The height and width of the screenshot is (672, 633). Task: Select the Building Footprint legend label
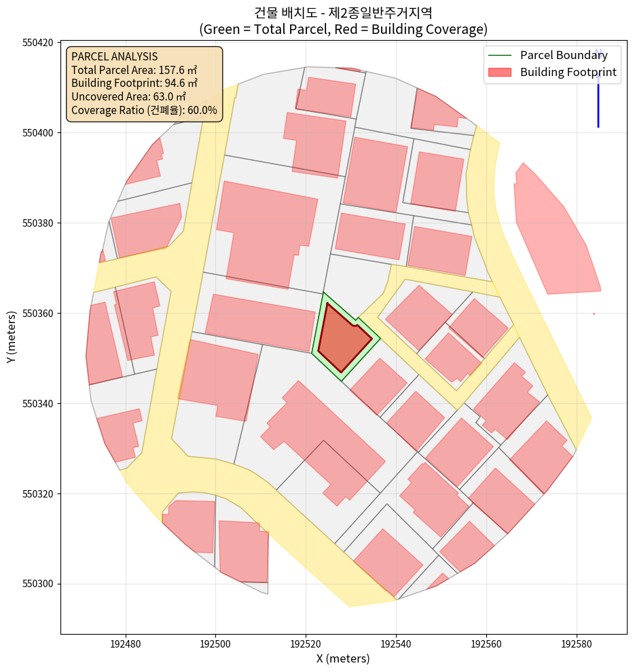coord(568,72)
